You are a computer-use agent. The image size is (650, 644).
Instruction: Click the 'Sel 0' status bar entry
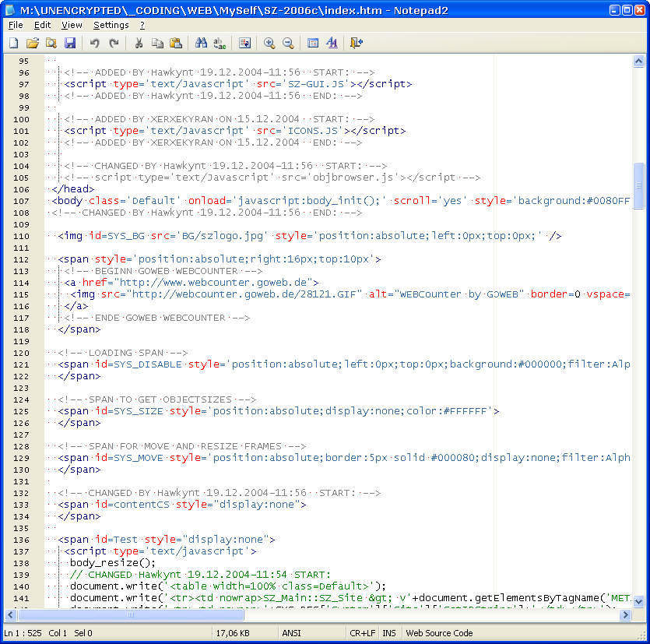click(x=83, y=633)
